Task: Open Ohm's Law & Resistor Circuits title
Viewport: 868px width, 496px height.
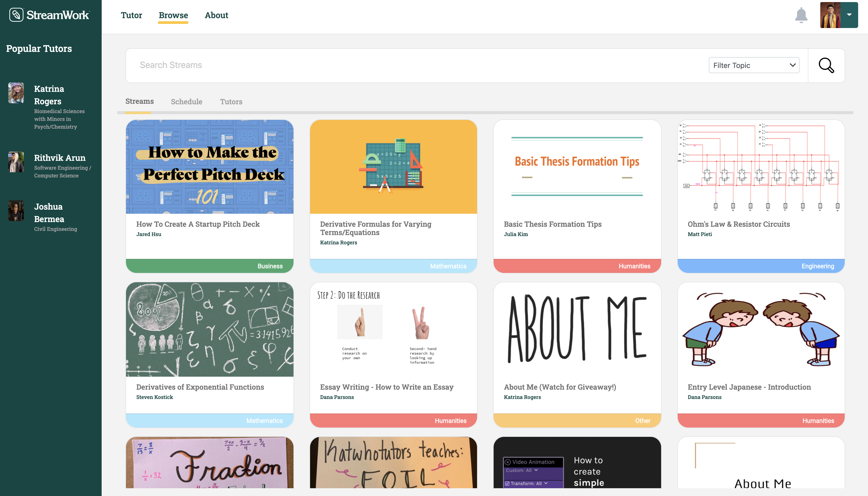Action: coord(738,224)
